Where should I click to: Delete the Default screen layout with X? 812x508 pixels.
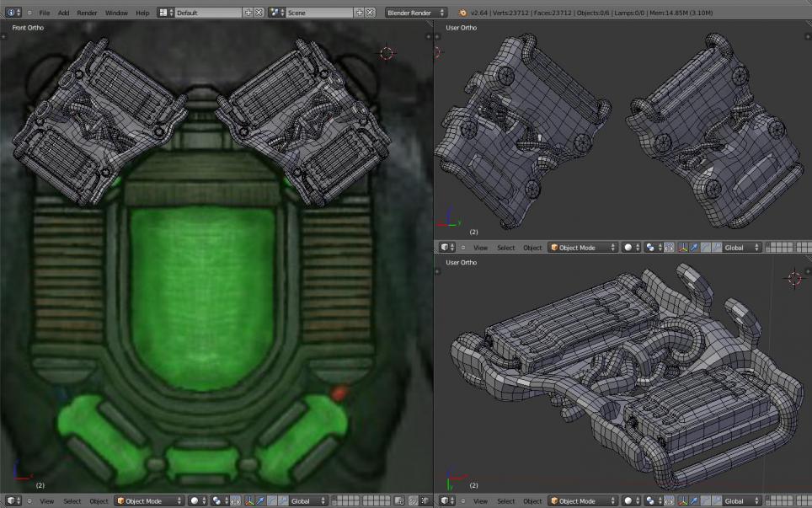(259, 13)
